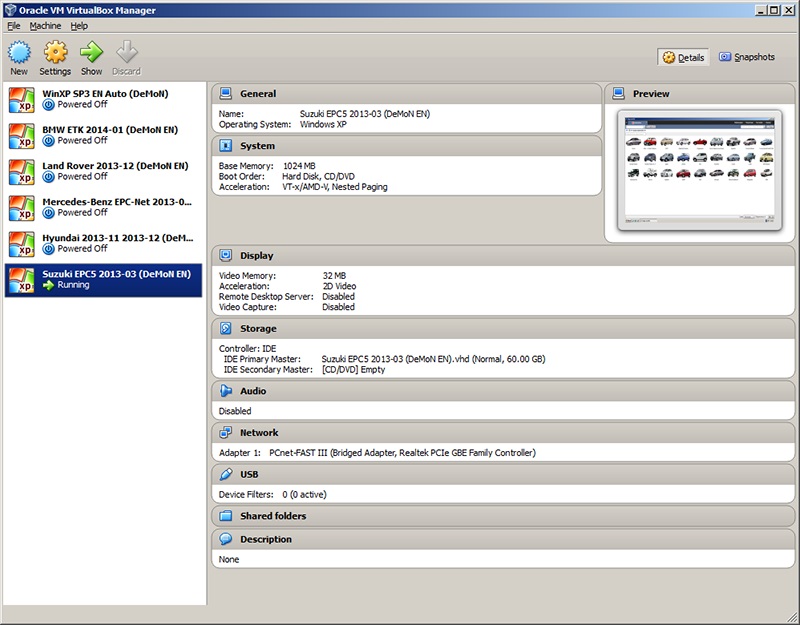The width and height of the screenshot is (800, 625).
Task: Click the Display section icon
Action: click(225, 255)
